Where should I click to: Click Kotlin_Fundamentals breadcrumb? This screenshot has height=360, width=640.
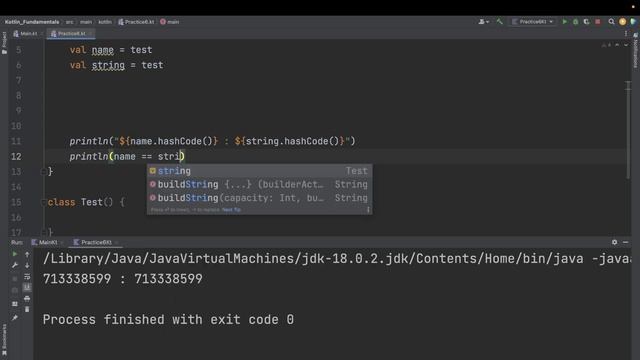pos(32,22)
